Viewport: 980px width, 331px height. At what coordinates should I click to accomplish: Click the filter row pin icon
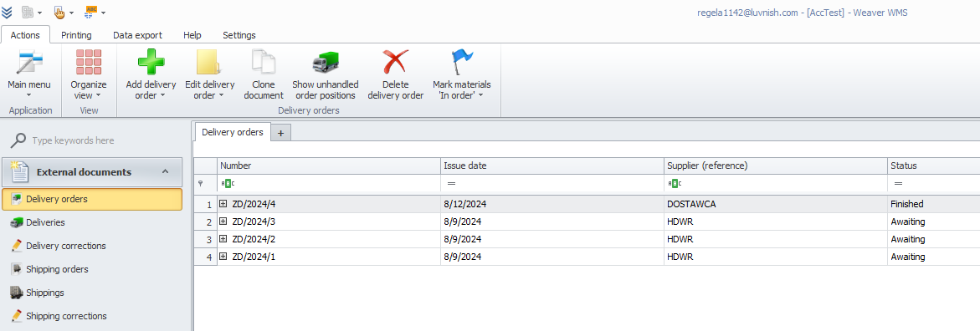[x=201, y=184]
